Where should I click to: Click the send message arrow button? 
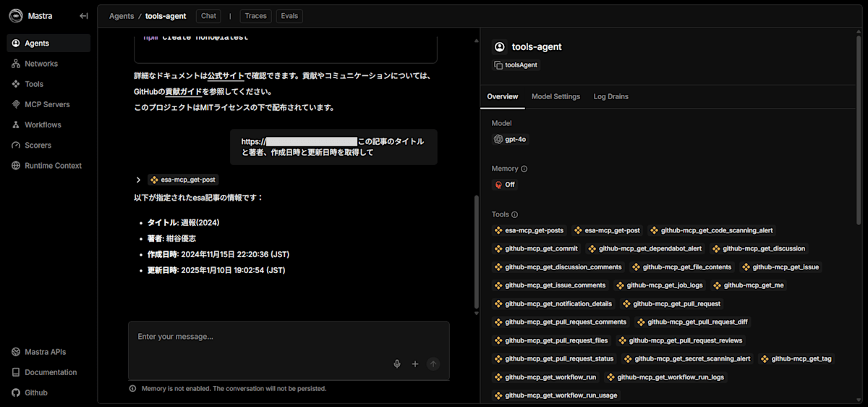[x=433, y=364]
